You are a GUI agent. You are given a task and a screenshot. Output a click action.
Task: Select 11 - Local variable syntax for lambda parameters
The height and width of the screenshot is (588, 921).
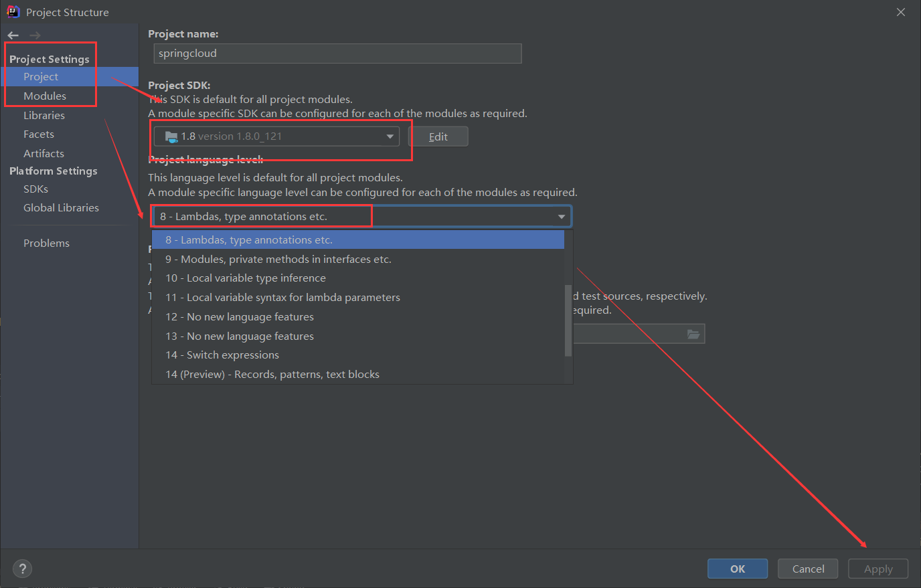[x=282, y=297]
